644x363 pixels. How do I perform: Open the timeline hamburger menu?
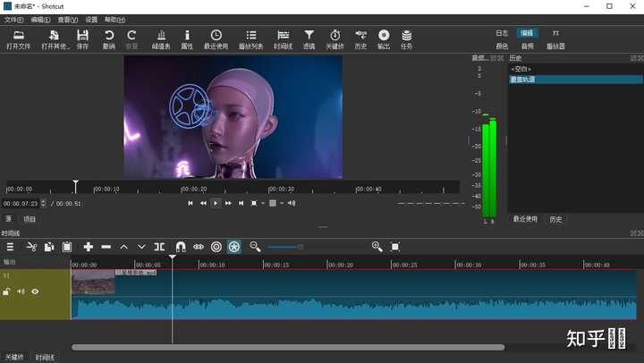tap(10, 247)
